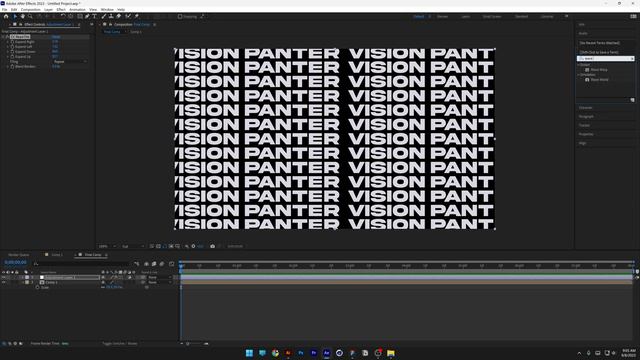Open the viewer resolution Full dropdown
640x360 pixels.
coord(133,246)
